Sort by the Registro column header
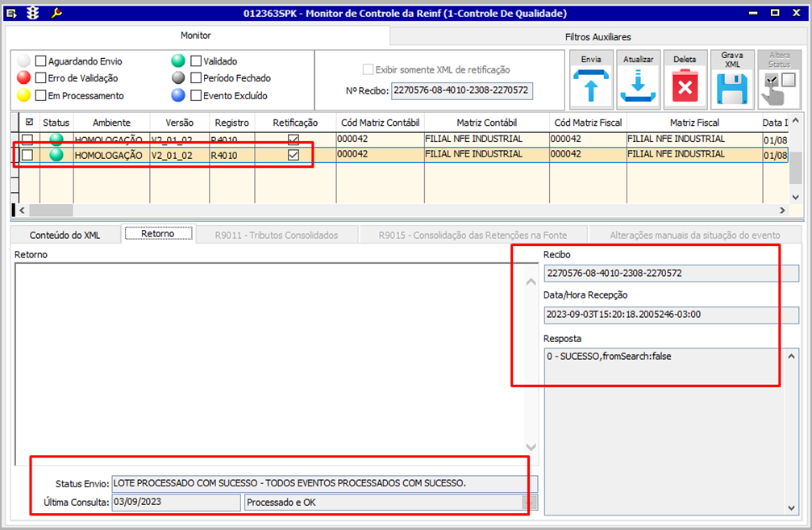Image resolution: width=812 pixels, height=530 pixels. pos(232,123)
